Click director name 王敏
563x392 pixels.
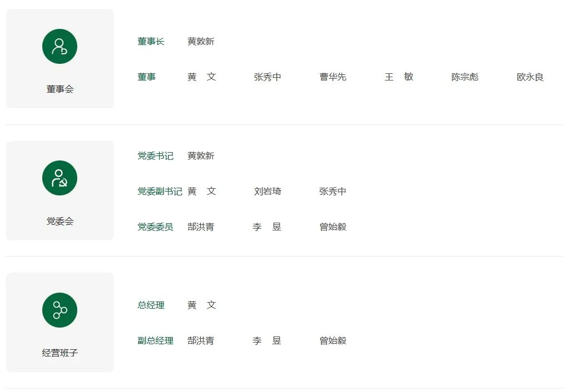click(399, 77)
